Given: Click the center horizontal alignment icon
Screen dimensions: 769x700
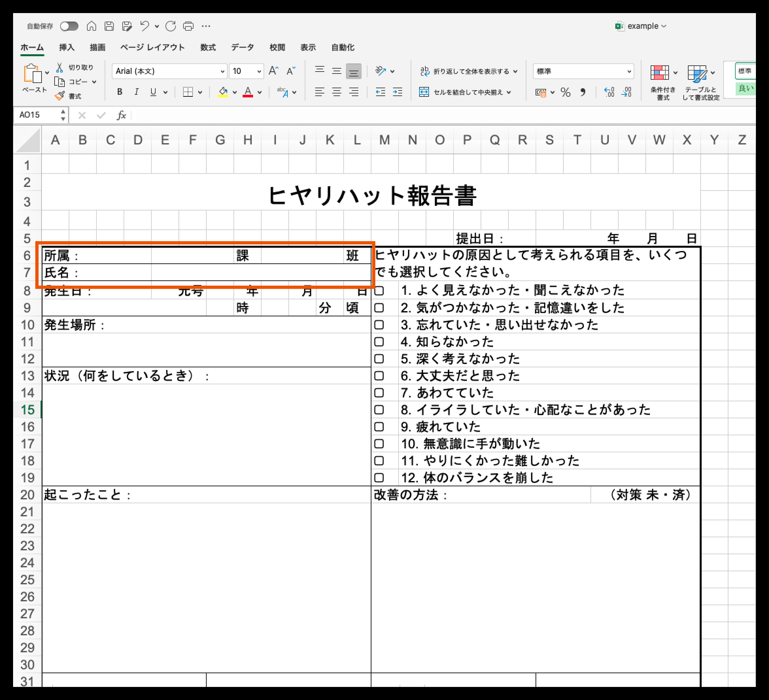Looking at the screenshot, I should coord(336,92).
